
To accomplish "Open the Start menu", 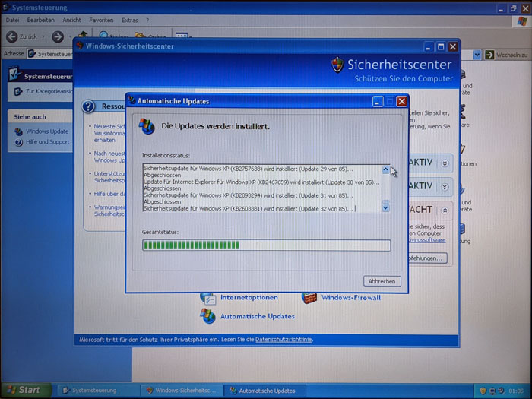I will click(26, 390).
